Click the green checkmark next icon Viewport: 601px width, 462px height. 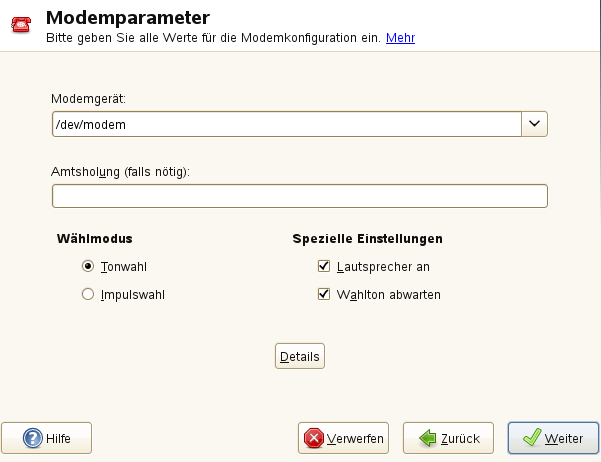[531, 438]
